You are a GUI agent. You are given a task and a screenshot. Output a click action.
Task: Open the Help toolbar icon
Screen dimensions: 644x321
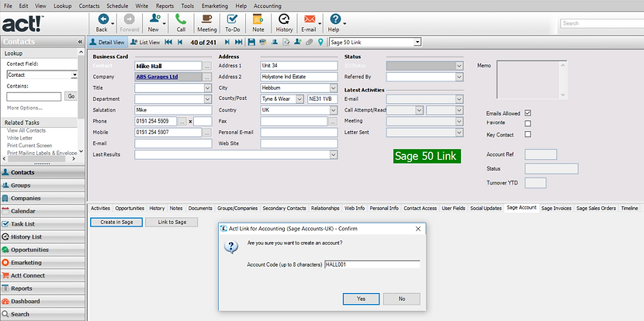[x=334, y=23]
